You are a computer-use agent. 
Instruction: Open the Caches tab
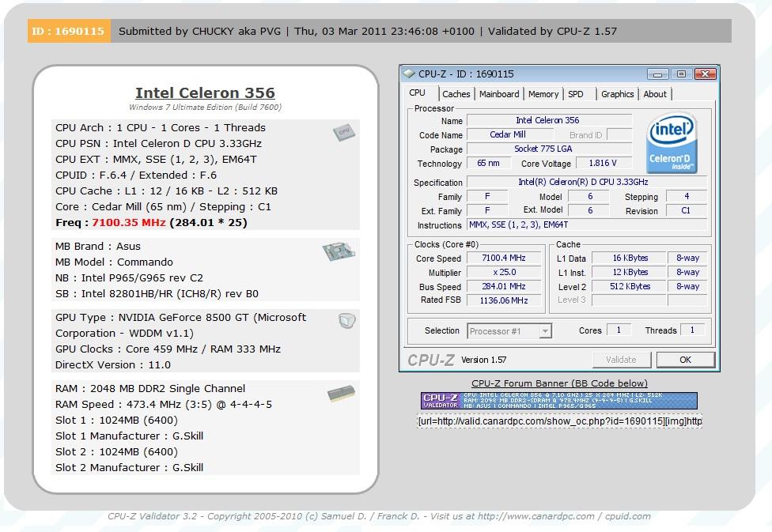(456, 94)
